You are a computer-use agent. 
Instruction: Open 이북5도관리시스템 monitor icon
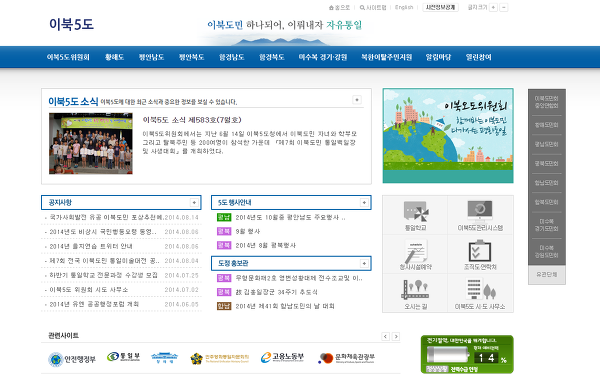click(480, 215)
